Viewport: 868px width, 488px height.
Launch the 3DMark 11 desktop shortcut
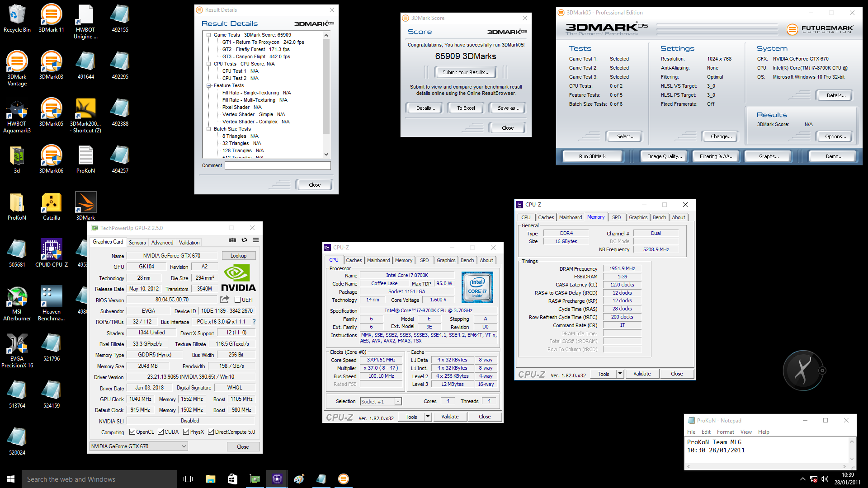(x=51, y=18)
